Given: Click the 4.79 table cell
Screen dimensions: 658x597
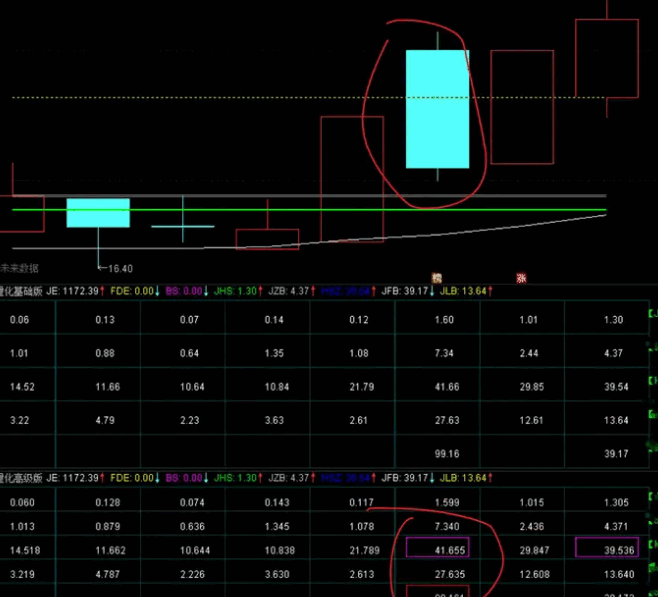Looking at the screenshot, I should pyautogui.click(x=104, y=420).
